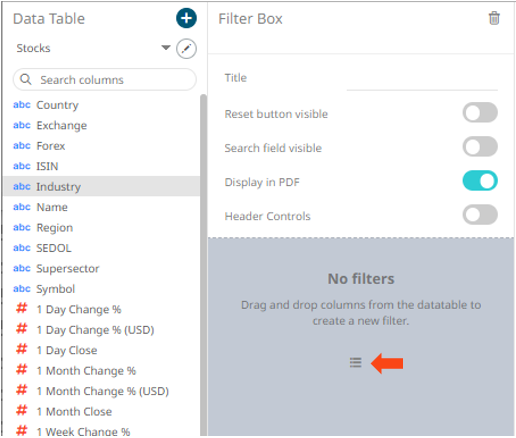
Task: Click into the Title input field
Action: [422, 79]
